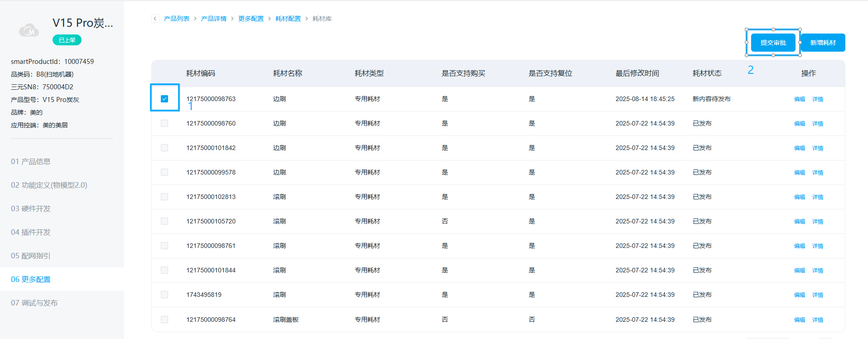The width and height of the screenshot is (868, 339).
Task: View 详情 for consumable 1743495819
Action: 818,295
